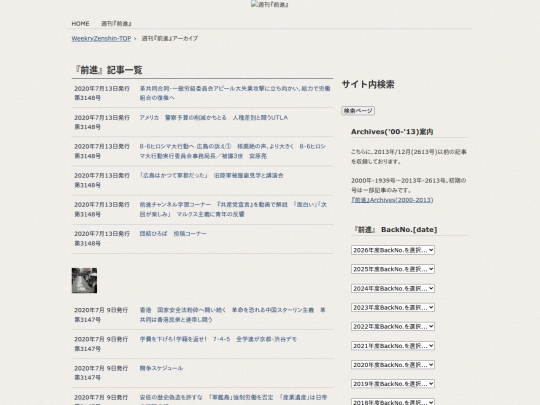Expand the 2023年度BackNo. dropdown
This screenshot has width=540, height=405.
click(393, 307)
